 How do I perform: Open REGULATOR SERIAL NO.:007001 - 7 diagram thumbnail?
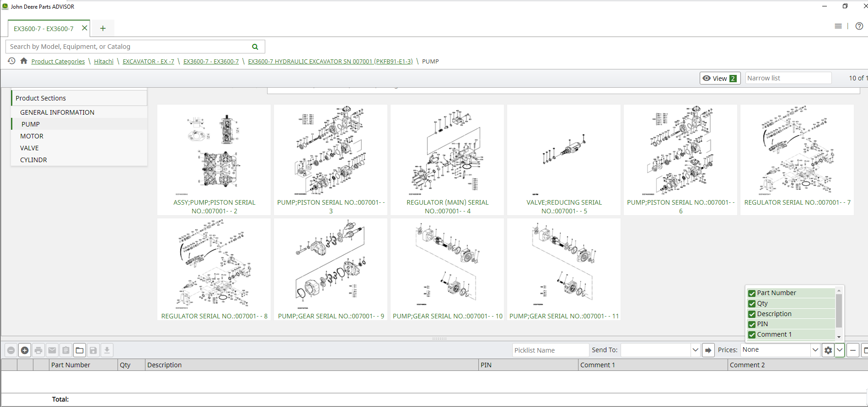[x=797, y=151]
